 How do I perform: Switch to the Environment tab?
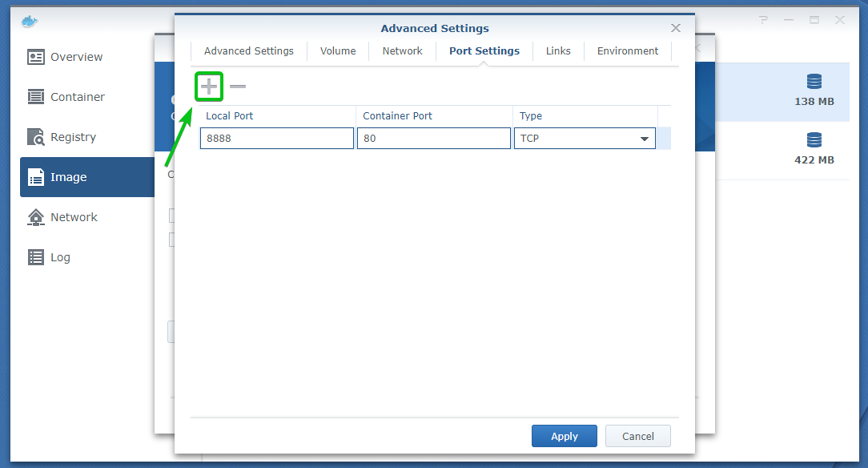click(x=628, y=50)
